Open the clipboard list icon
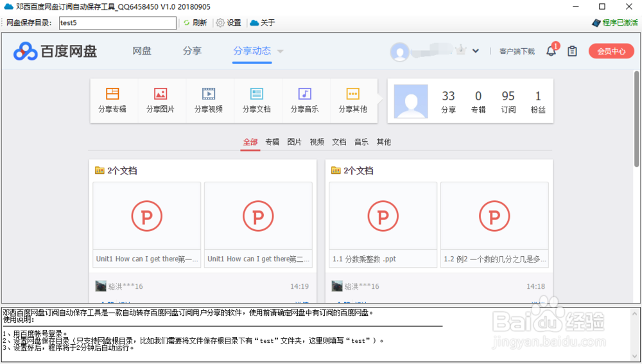The image size is (642, 364). pyautogui.click(x=572, y=51)
